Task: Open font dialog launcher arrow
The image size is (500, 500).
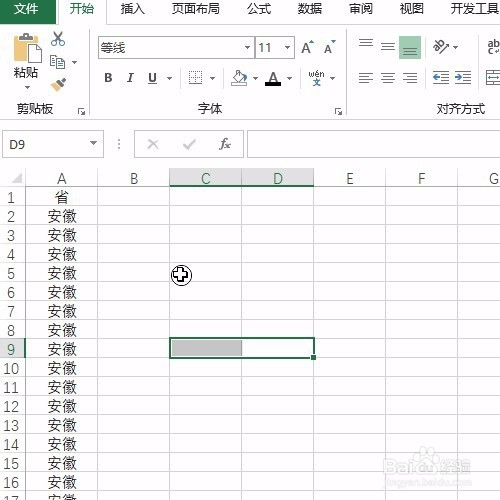Action: click(338, 112)
